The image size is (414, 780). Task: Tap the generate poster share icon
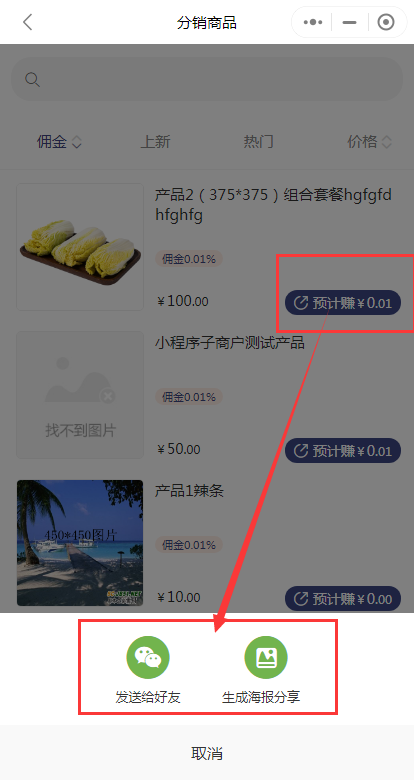click(x=266, y=657)
